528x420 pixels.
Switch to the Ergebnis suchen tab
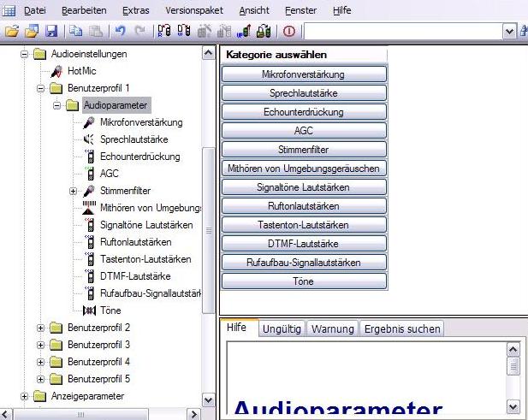pyautogui.click(x=401, y=328)
